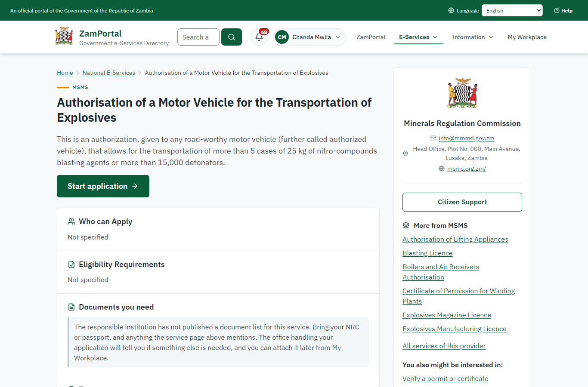Click the globe icon beside Language
Screen dimensions: 588x387
tap(451, 10)
